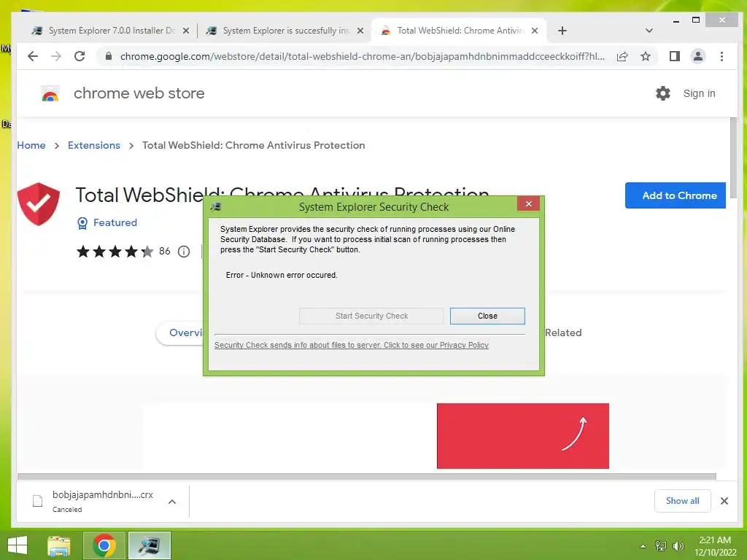Screen dimensions: 747x560
Task: Go to the Extensions breadcrumb
Action: (94, 145)
